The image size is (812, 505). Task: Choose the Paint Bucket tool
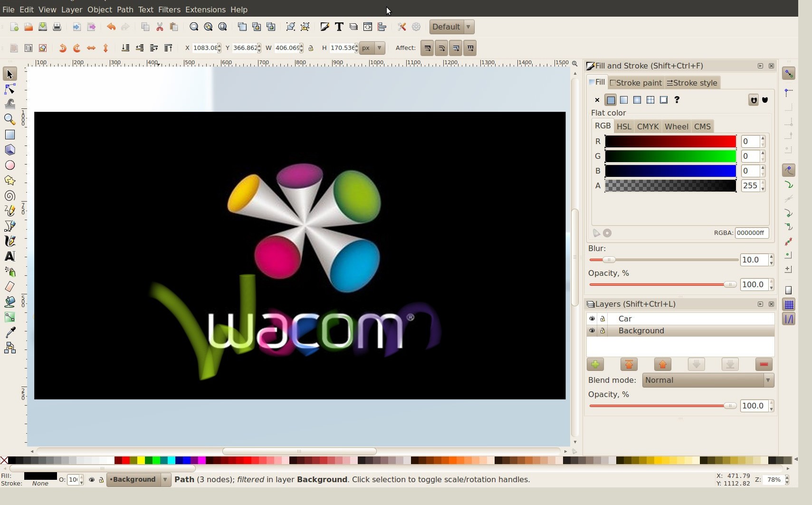pos(10,302)
